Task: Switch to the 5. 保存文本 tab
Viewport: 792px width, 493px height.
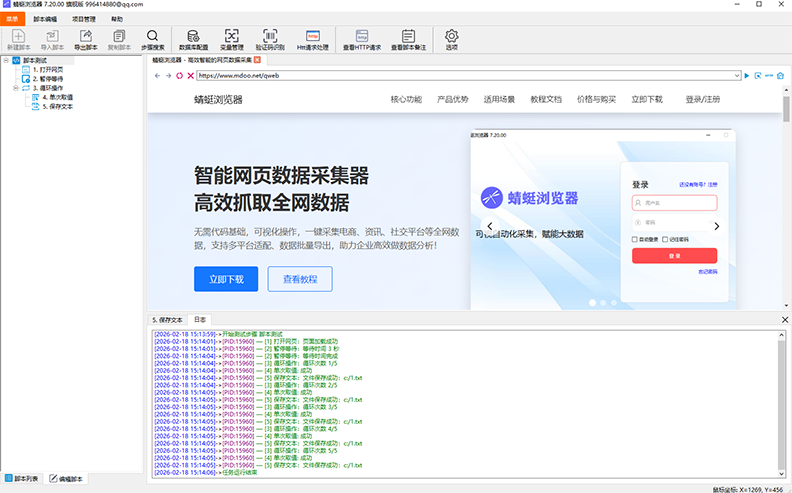Action: coord(167,320)
